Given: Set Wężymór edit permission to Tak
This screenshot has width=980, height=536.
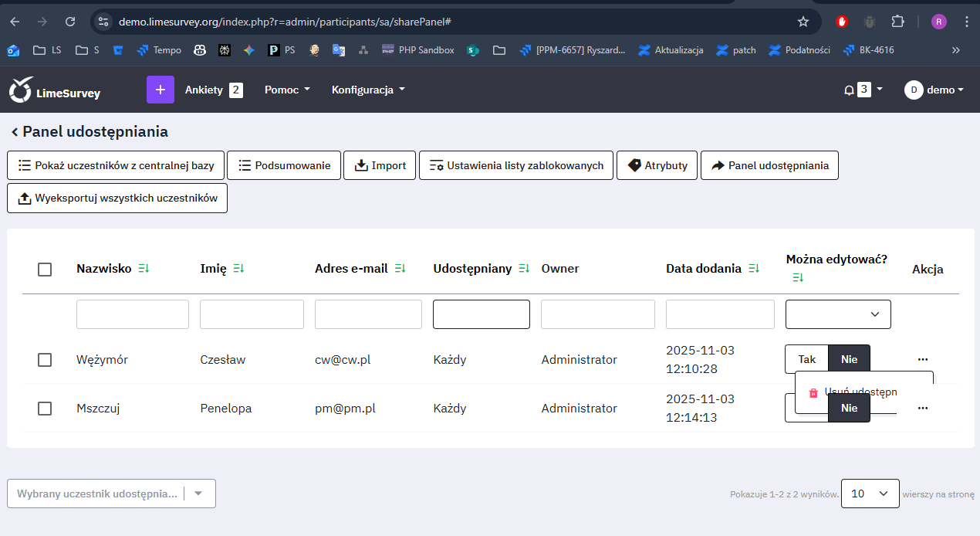Looking at the screenshot, I should click(x=806, y=359).
